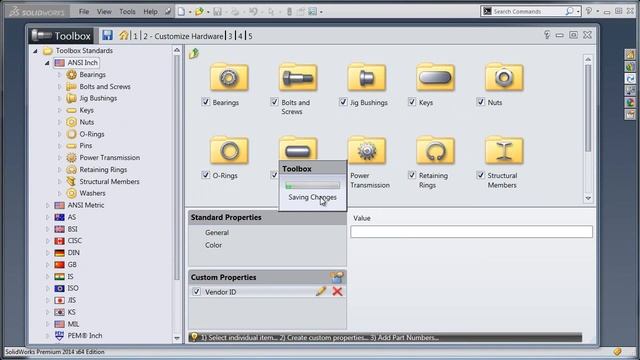Collapse the ANSI Inch tree node

[x=47, y=63]
